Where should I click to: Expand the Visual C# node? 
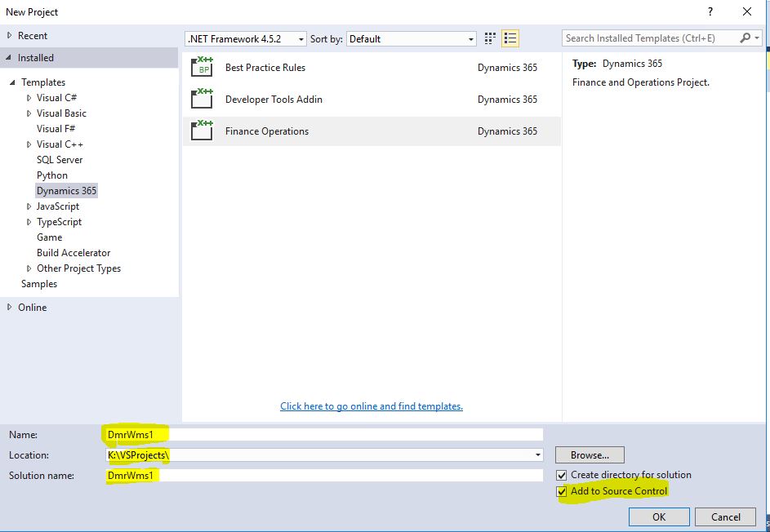tap(29, 98)
